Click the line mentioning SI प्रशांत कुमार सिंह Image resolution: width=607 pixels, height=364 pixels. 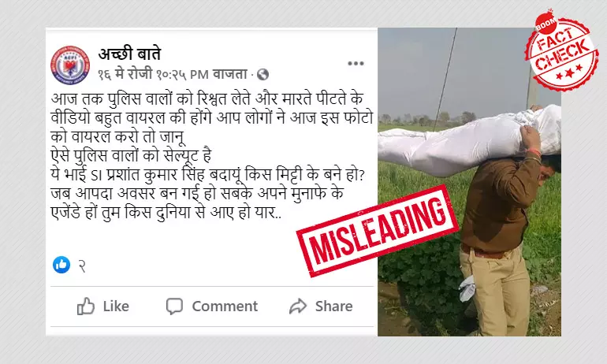click(208, 175)
